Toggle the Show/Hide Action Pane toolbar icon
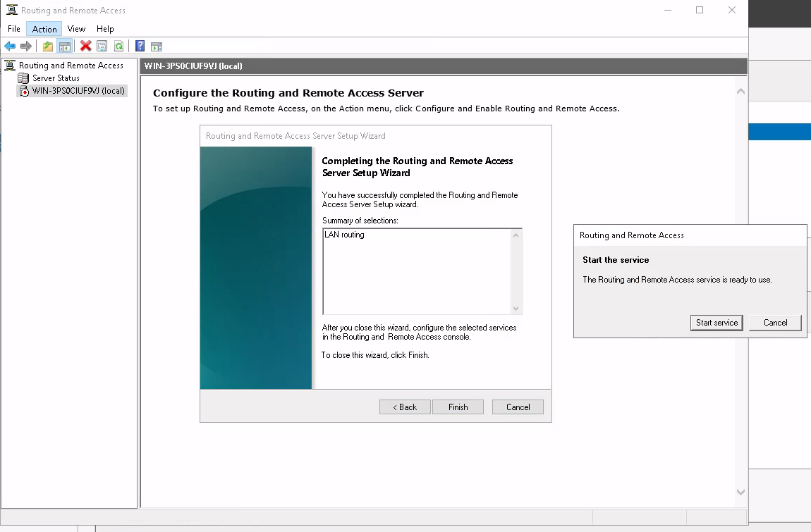The height and width of the screenshot is (532, 811). pos(157,47)
